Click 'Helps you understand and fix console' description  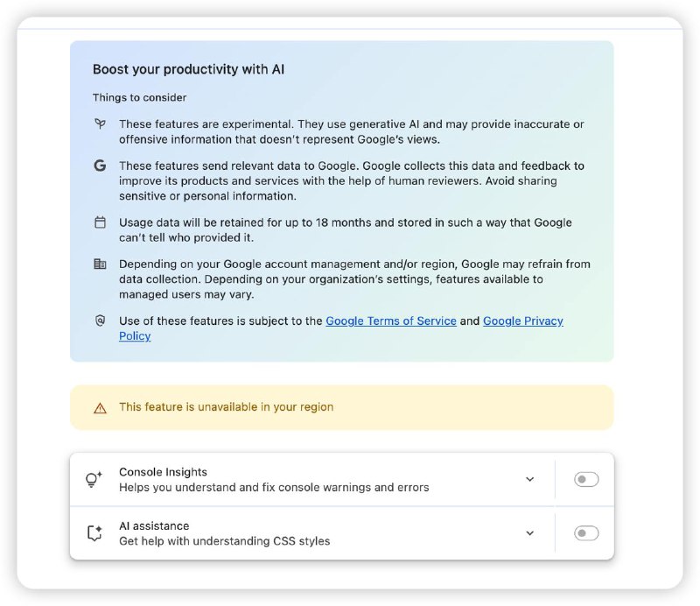pos(274,487)
